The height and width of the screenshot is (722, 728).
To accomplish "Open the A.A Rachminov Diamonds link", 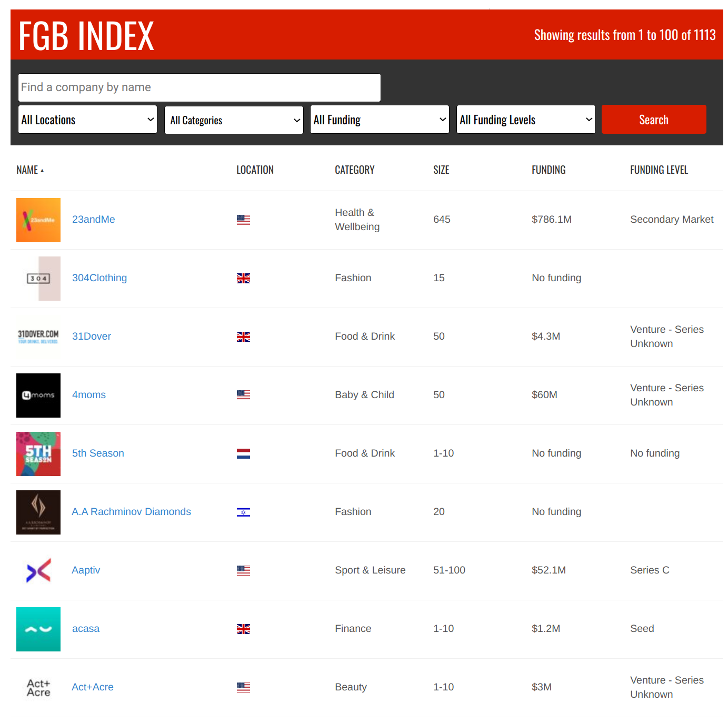I will click(132, 512).
